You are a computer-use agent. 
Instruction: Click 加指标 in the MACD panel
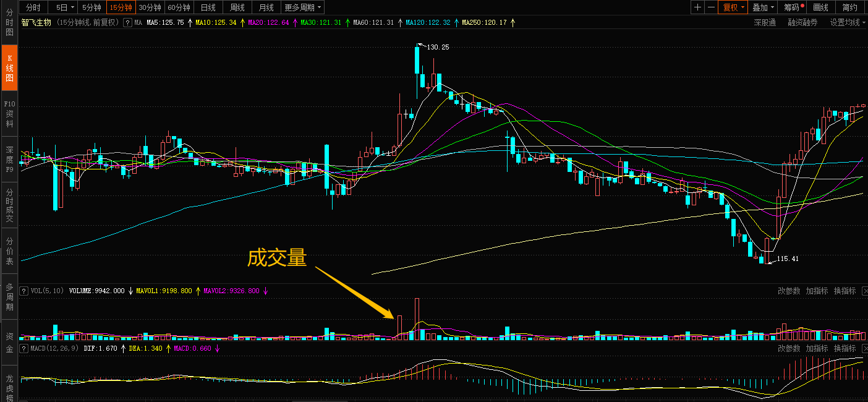point(817,348)
